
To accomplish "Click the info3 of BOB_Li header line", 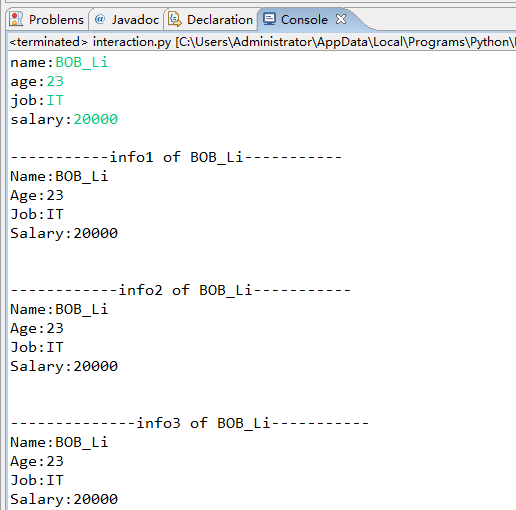I will 189,423.
